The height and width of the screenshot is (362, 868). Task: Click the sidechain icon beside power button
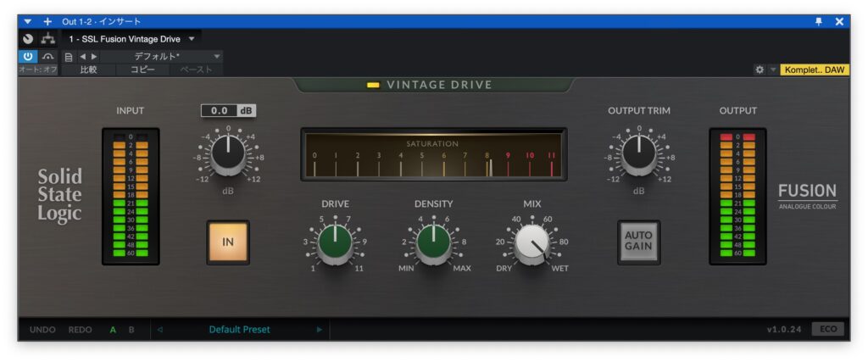[x=48, y=56]
